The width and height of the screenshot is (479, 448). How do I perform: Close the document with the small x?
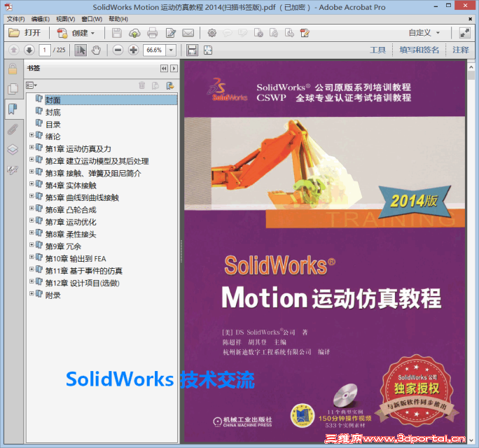point(470,19)
